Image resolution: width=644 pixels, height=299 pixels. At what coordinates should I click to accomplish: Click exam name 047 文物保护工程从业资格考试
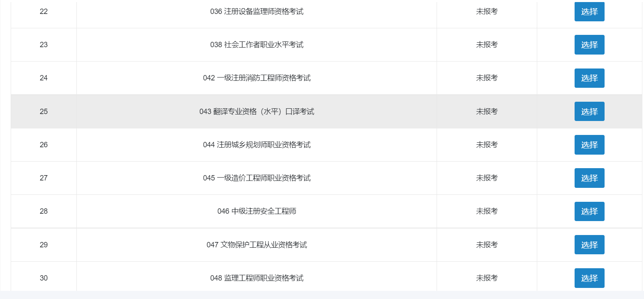coord(257,245)
